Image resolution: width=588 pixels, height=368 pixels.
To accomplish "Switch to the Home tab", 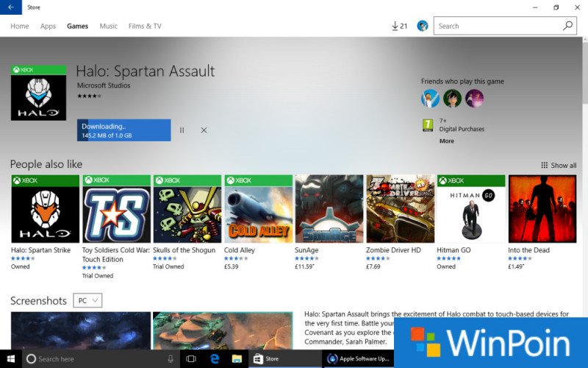I will (x=20, y=26).
